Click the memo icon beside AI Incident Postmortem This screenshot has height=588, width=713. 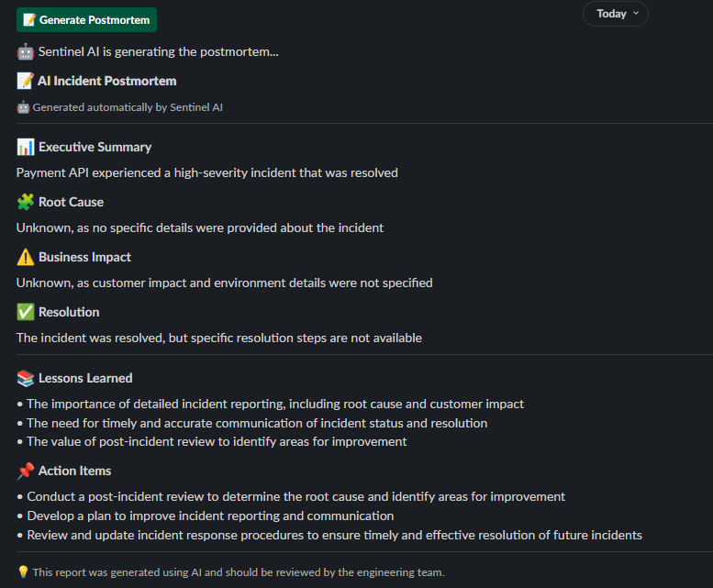[x=26, y=81]
